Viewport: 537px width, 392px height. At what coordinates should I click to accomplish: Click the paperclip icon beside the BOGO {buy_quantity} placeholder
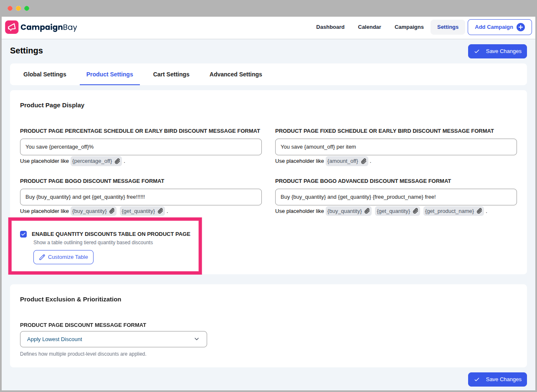click(111, 211)
